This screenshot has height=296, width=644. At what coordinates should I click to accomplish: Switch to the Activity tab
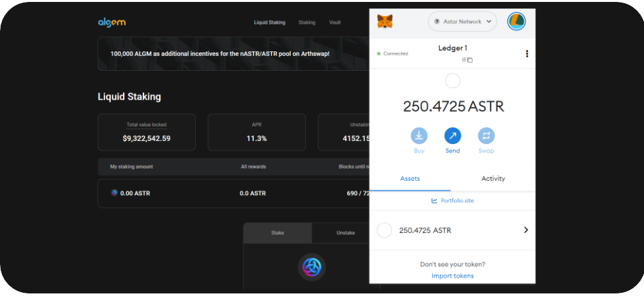493,178
